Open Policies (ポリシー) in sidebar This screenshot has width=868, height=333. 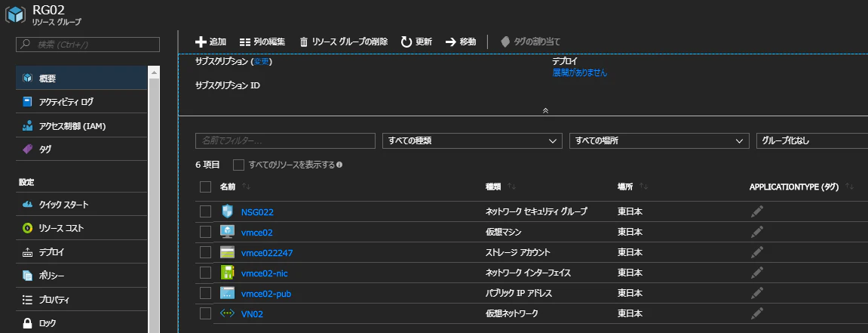click(x=81, y=276)
